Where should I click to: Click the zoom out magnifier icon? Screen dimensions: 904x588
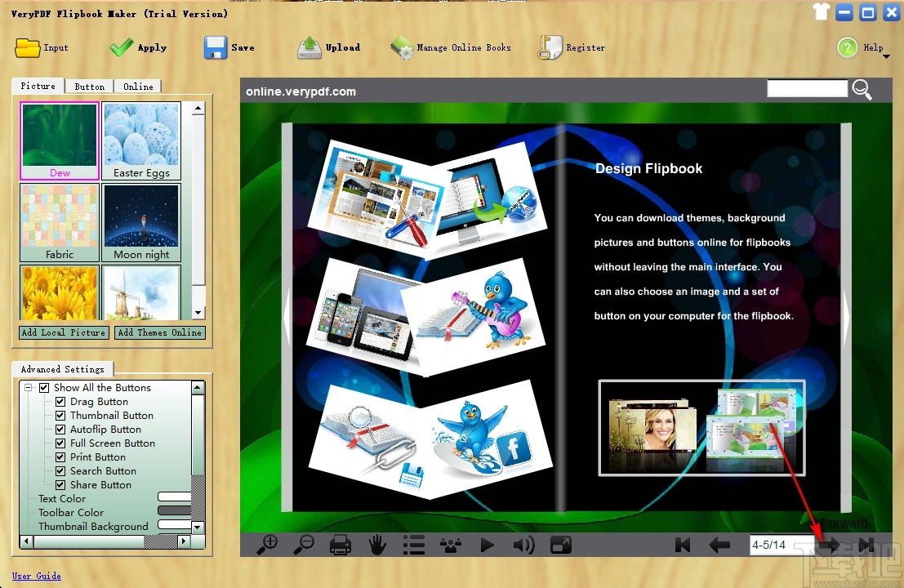(x=303, y=544)
